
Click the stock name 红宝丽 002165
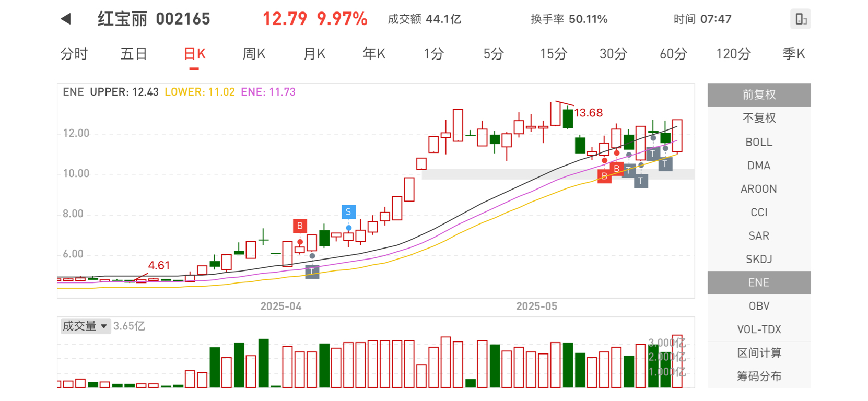point(154,19)
